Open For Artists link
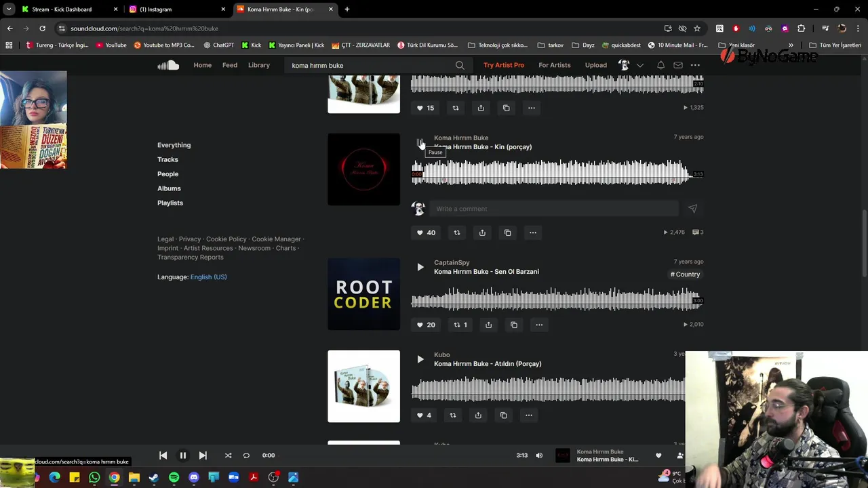 click(555, 65)
